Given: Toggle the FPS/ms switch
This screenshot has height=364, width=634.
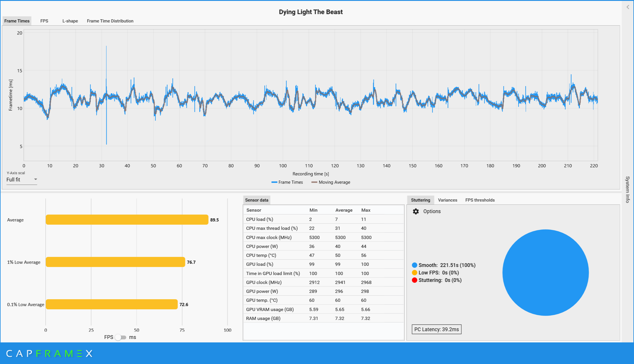Looking at the screenshot, I should tap(121, 337).
